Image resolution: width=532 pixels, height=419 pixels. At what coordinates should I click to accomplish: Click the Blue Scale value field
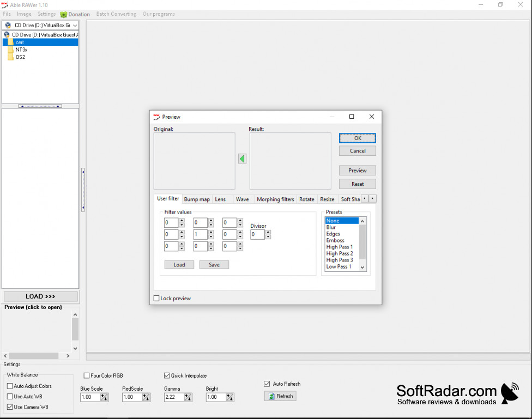[x=90, y=397]
